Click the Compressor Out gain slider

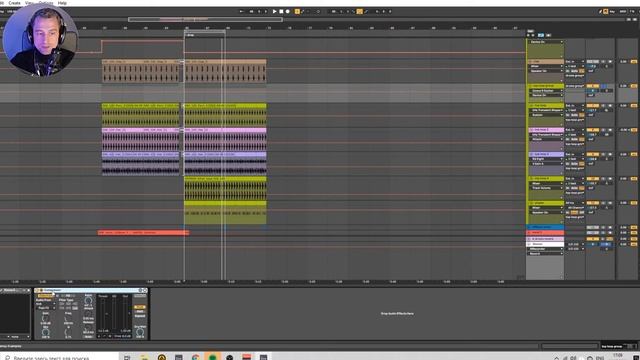click(126, 313)
